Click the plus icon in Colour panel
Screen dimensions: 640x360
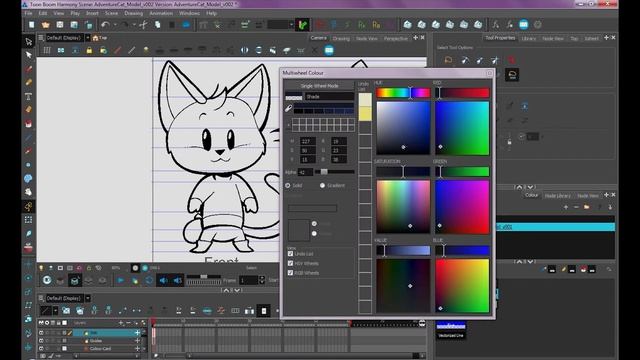click(x=566, y=207)
